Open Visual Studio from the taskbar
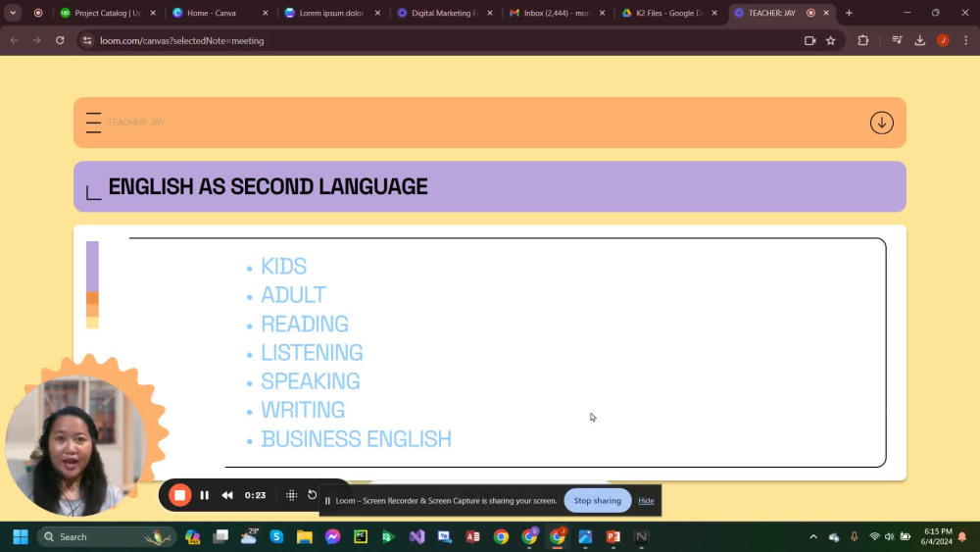 (x=416, y=537)
